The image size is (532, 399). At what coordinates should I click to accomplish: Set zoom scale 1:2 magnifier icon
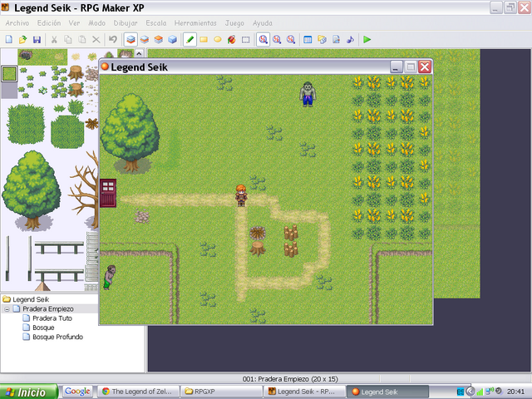(x=277, y=40)
